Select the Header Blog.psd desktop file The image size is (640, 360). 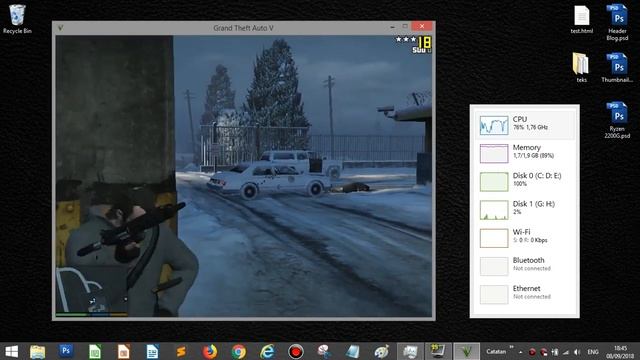click(617, 22)
